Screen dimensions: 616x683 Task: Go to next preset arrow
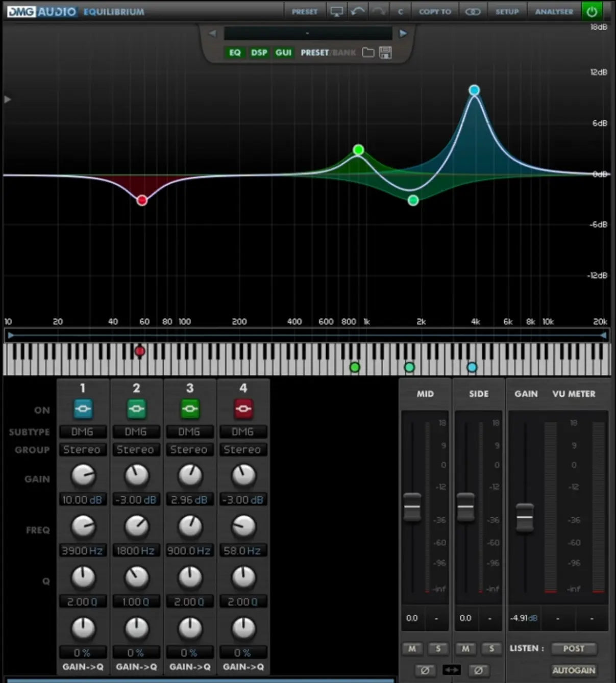[403, 33]
